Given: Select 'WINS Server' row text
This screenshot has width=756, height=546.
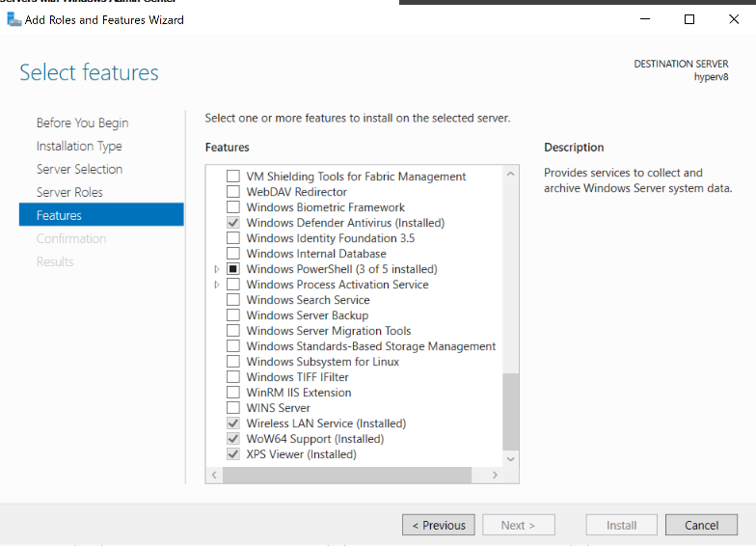Looking at the screenshot, I should [x=278, y=408].
